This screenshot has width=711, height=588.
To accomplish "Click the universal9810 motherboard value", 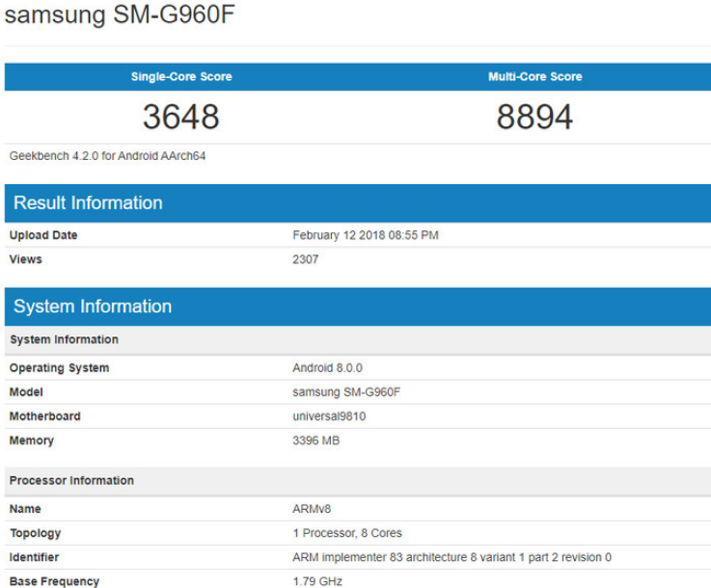I will pos(329,416).
